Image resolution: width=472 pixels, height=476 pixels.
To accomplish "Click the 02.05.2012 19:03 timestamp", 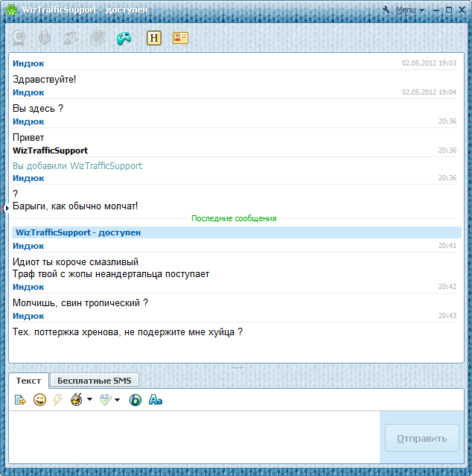I will coord(429,63).
